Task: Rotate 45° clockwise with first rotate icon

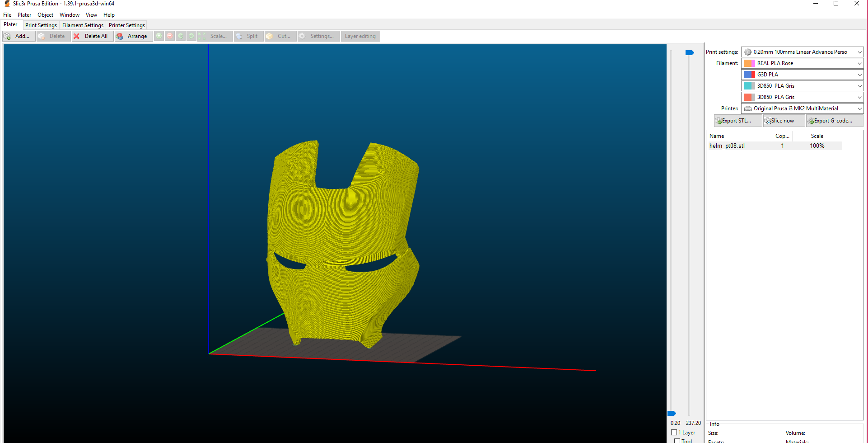Action: (181, 36)
